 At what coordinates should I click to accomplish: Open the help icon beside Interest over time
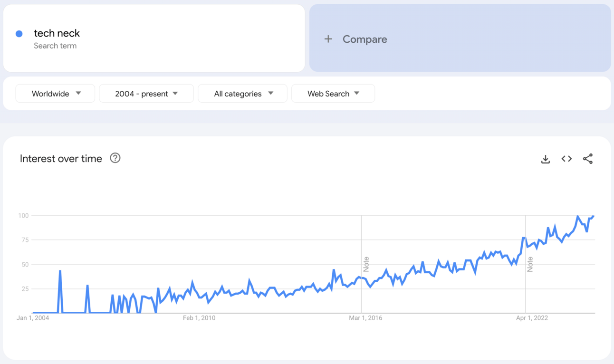115,158
